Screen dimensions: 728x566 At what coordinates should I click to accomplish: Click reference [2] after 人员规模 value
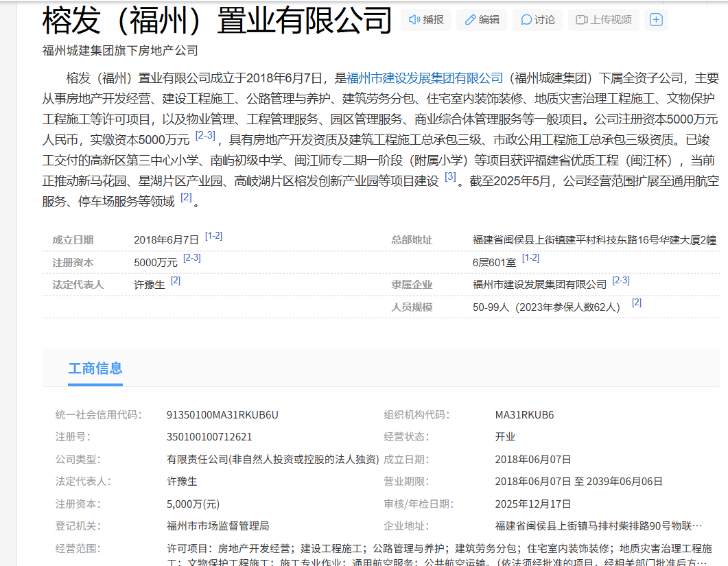[637, 303]
